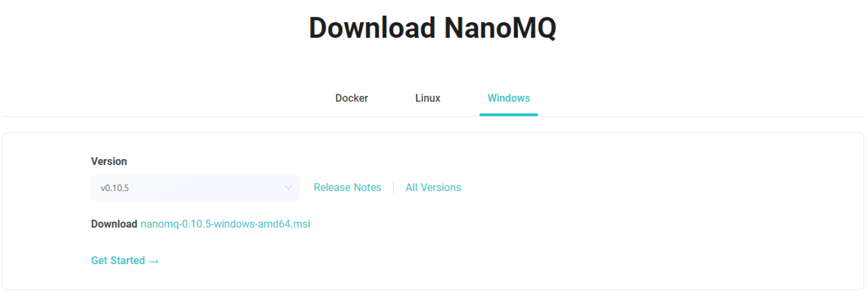This screenshot has width=868, height=300.
Task: Click the word Notes in Release Notes
Action: [367, 188]
